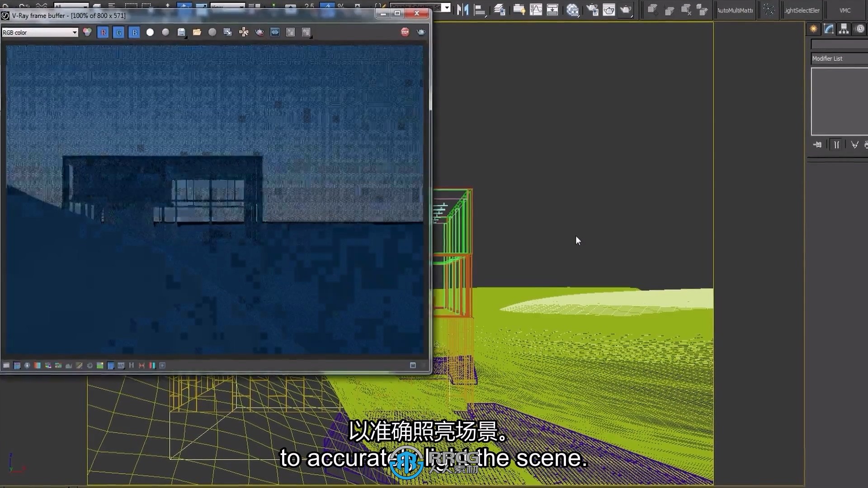The width and height of the screenshot is (868, 488).
Task: Stop the rendering
Action: [x=405, y=32]
